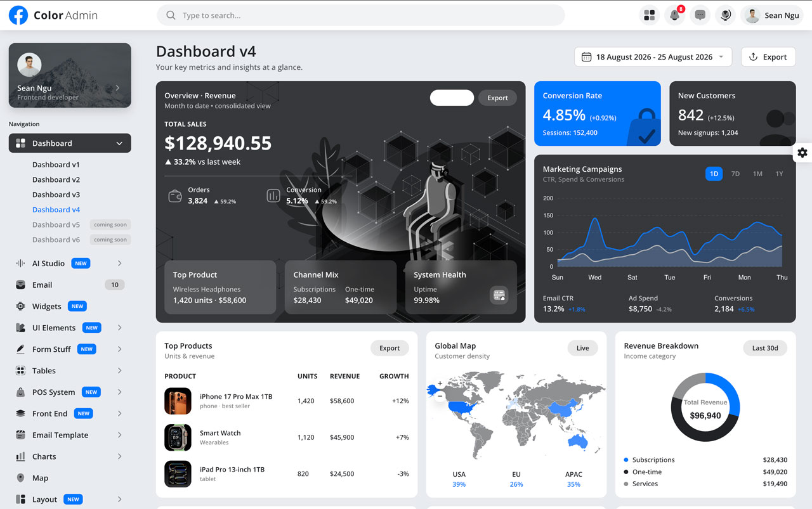Open the apps grid icon in header

tap(649, 15)
